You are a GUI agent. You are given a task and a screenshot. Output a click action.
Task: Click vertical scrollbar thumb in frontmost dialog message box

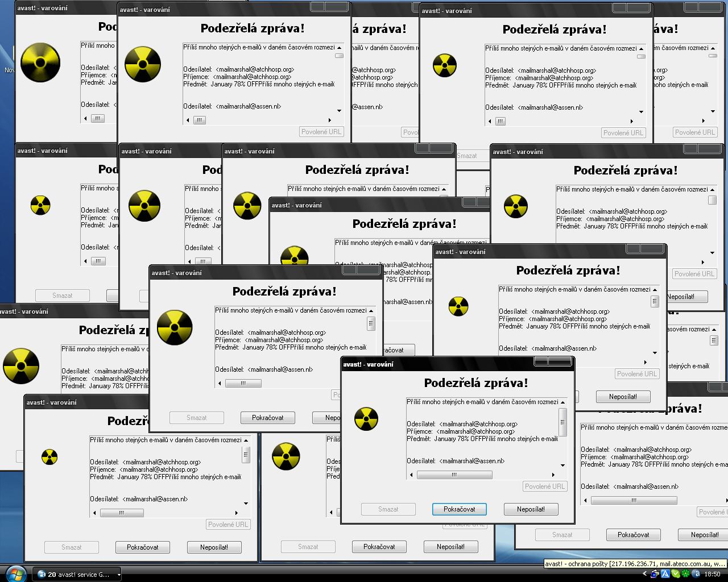(x=562, y=422)
